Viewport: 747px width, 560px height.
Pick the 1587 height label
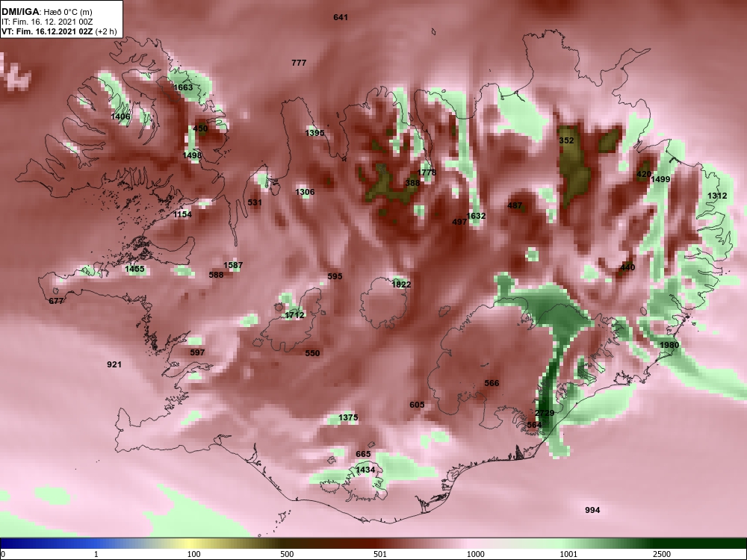click(x=233, y=265)
